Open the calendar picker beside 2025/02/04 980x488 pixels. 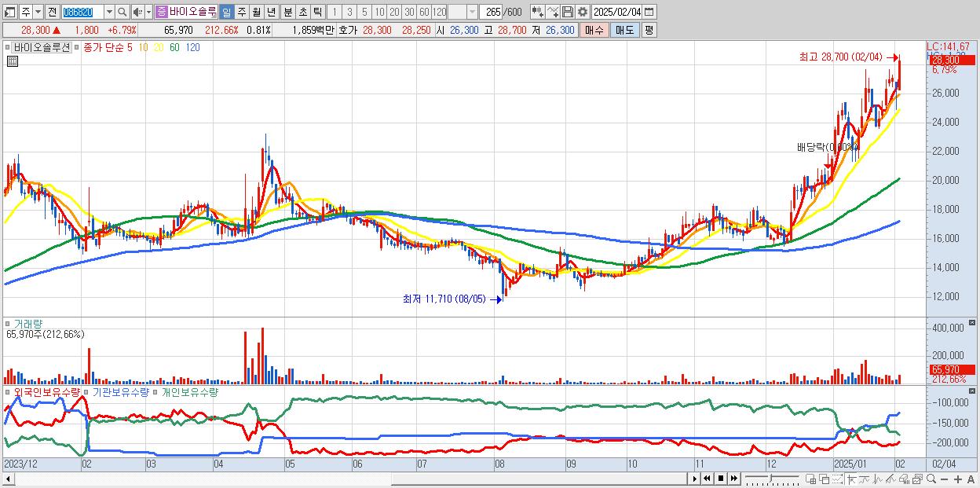[x=649, y=12]
